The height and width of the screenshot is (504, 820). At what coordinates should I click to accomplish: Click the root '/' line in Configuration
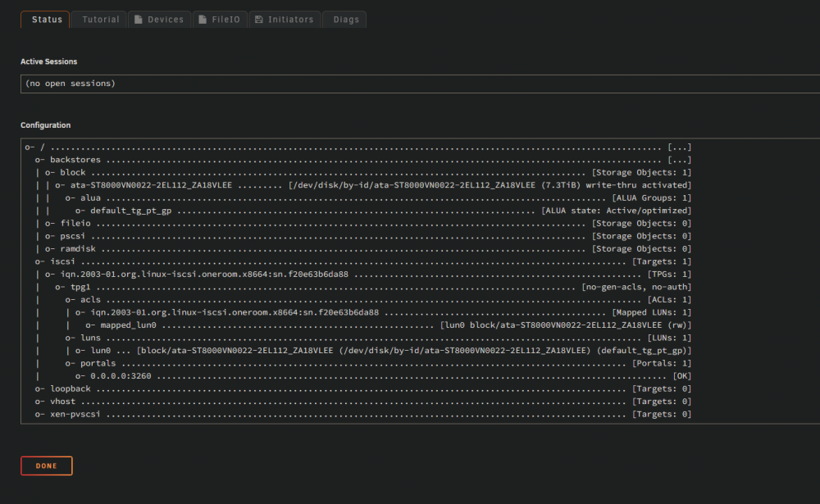tap(358, 148)
